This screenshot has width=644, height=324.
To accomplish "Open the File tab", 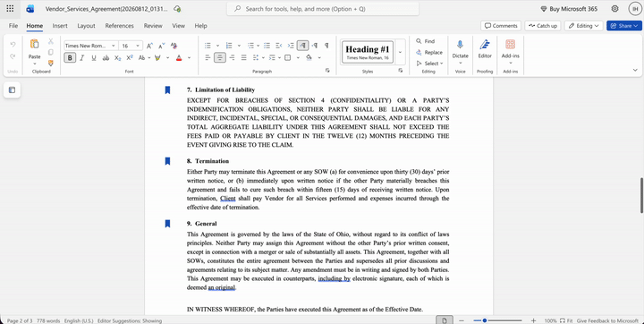I will tap(13, 25).
